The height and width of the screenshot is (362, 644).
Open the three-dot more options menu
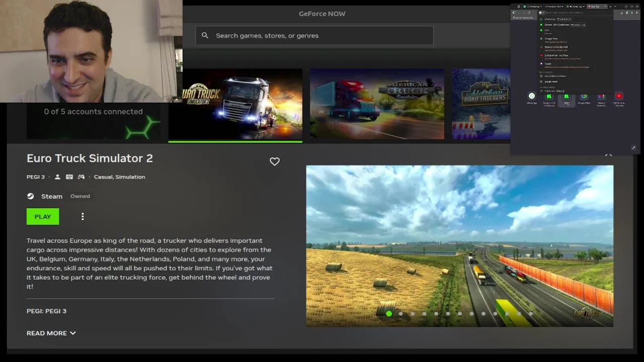tap(83, 216)
